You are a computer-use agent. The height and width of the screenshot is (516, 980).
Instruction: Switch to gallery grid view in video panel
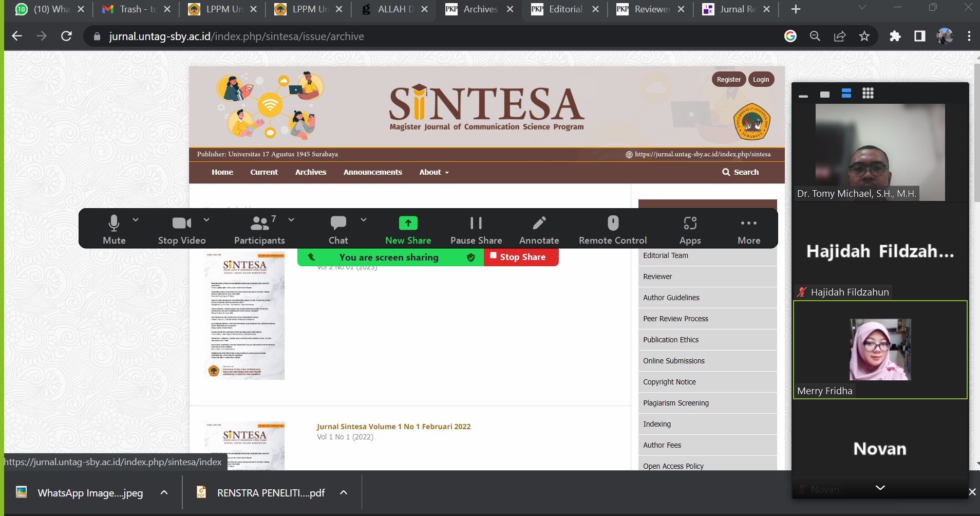[868, 94]
